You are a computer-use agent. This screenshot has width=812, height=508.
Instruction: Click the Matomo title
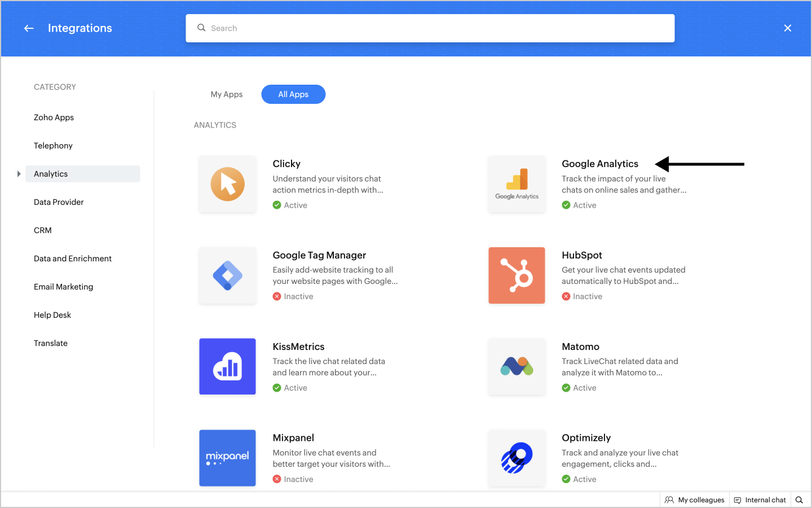click(580, 347)
